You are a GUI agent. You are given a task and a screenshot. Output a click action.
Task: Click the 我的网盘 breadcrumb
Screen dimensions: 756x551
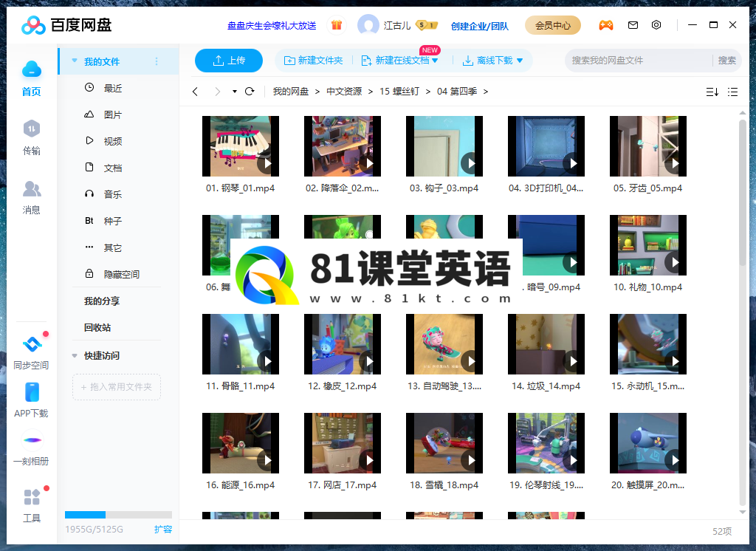[291, 91]
